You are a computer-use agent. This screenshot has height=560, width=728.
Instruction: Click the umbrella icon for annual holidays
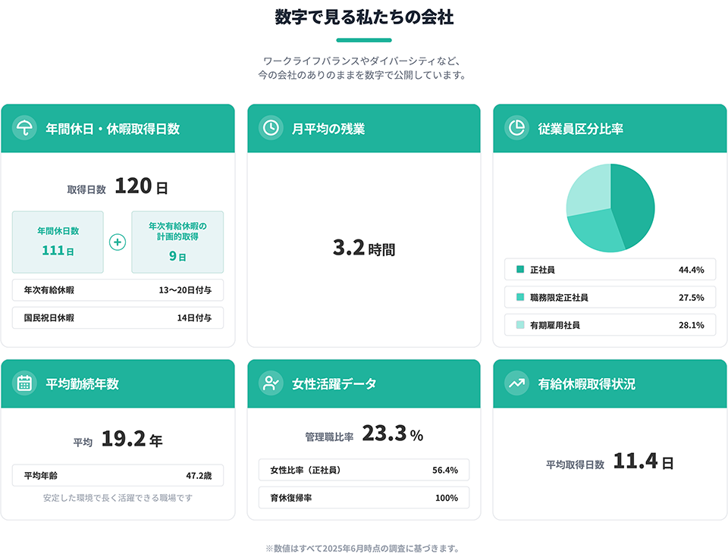(24, 129)
